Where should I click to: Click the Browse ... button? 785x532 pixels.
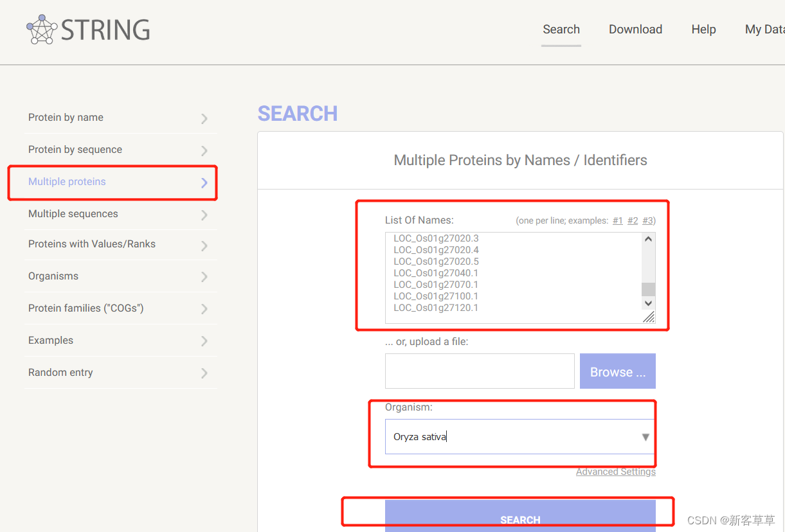point(618,371)
